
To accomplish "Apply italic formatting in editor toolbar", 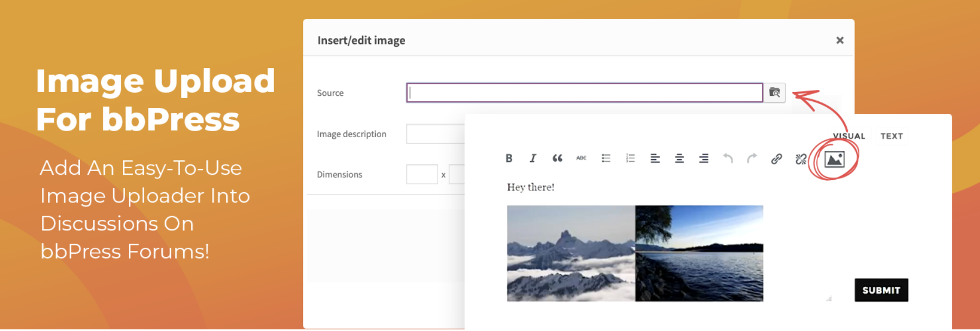I will click(533, 158).
